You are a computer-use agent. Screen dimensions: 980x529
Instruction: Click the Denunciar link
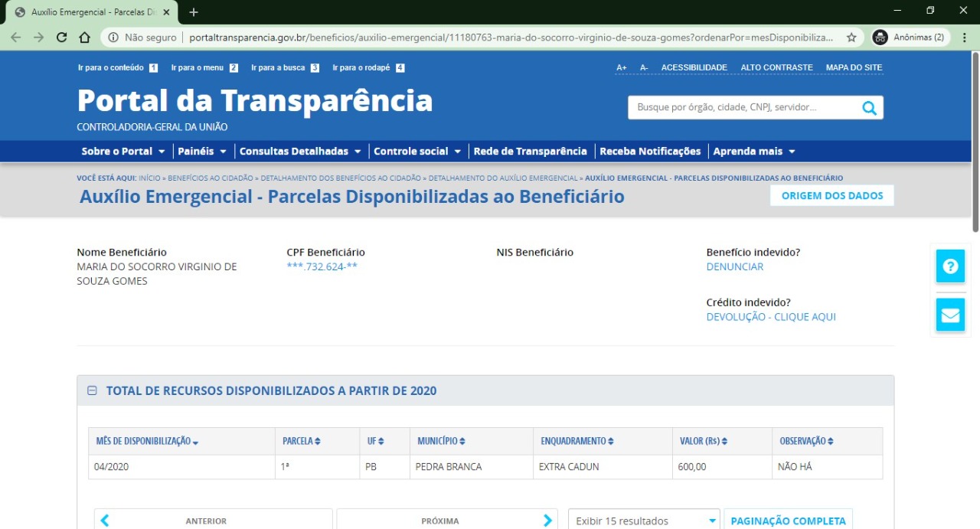click(735, 266)
